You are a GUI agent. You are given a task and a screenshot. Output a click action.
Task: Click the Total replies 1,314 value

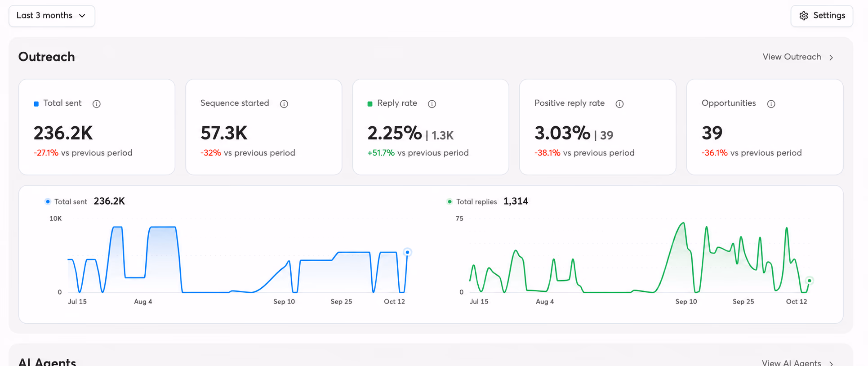(516, 201)
